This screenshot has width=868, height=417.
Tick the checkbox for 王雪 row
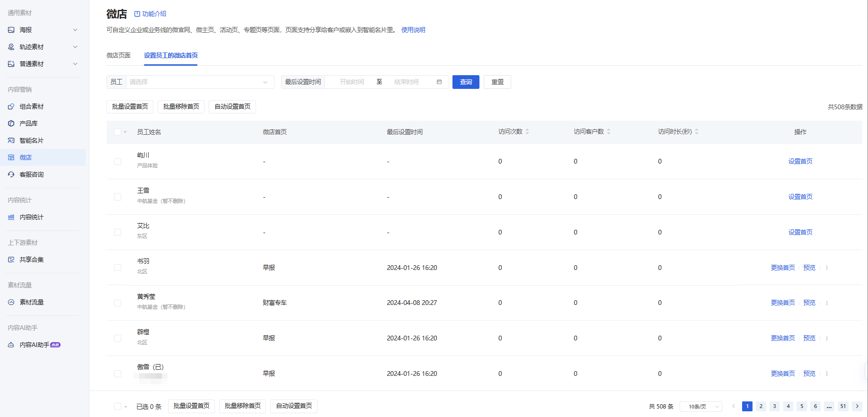[x=117, y=197]
